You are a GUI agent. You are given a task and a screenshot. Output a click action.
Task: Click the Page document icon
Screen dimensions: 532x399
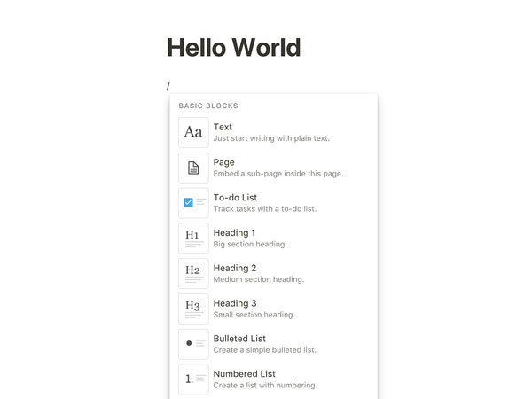tap(193, 168)
